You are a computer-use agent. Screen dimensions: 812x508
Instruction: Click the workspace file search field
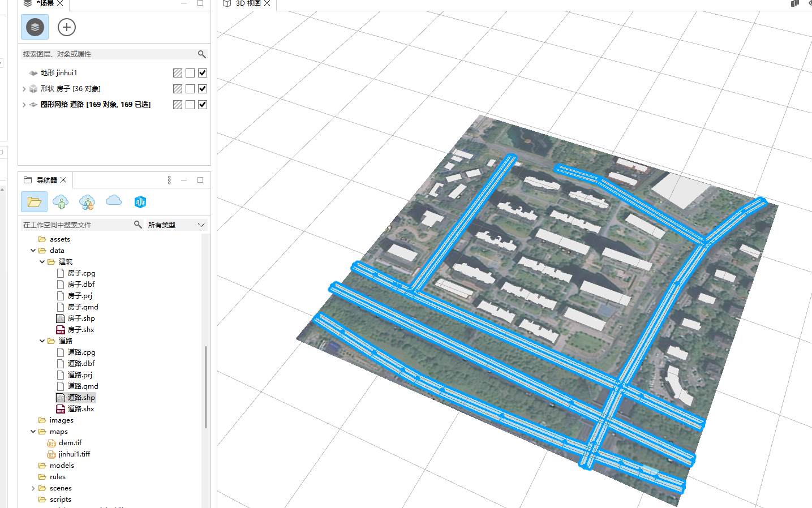(x=76, y=225)
